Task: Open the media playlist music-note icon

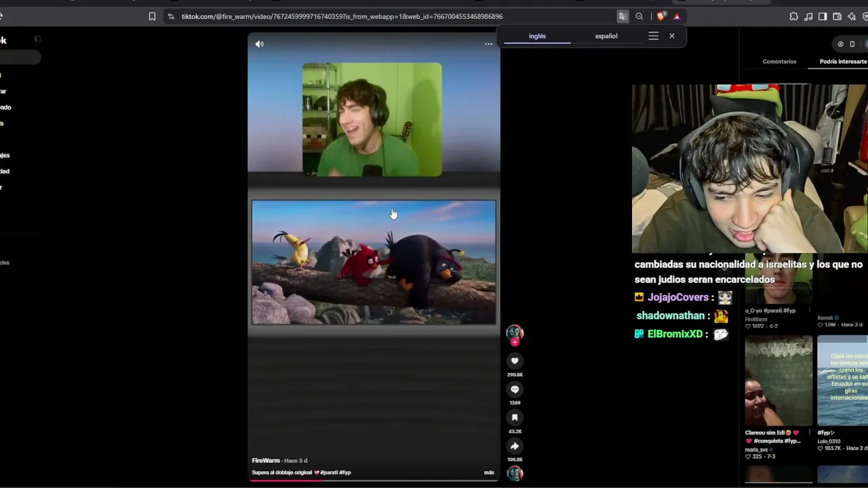Action: click(x=808, y=16)
